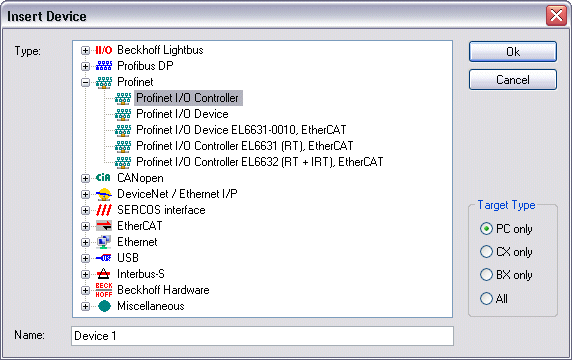Expand the Beckhoff Hardware node
This screenshot has height=360, width=572.
pos(85,290)
